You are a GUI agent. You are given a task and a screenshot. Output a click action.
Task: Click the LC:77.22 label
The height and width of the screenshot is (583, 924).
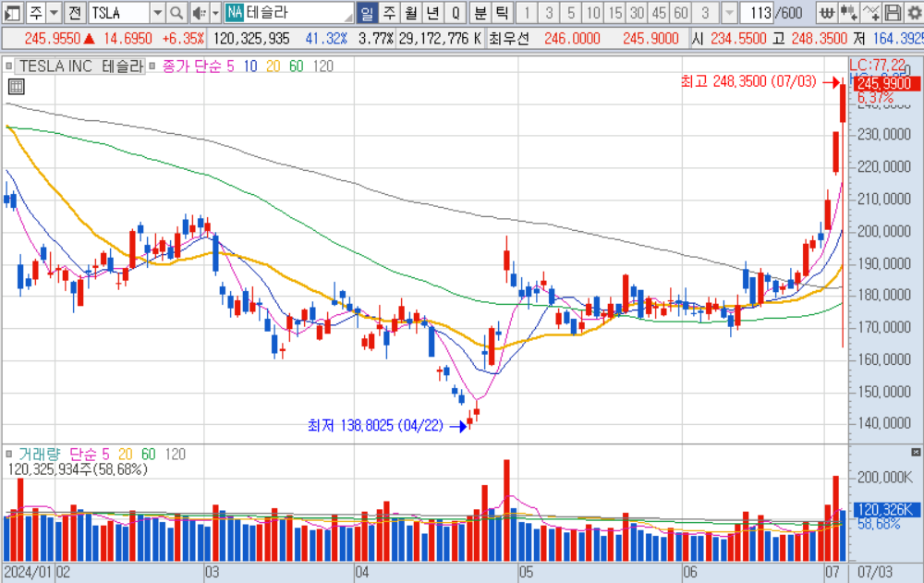[x=877, y=65]
